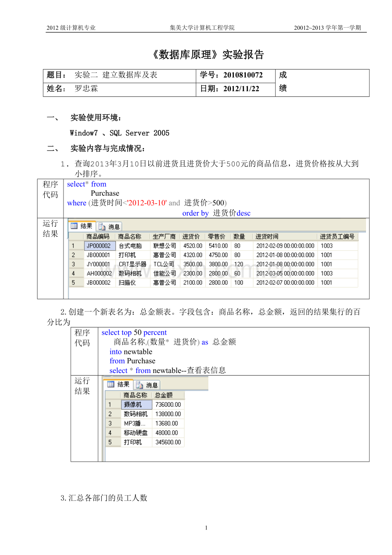Screen dimensions: 392x555
Task: Switch to 消息 tab above the newtable results
Action: pyautogui.click(x=147, y=384)
